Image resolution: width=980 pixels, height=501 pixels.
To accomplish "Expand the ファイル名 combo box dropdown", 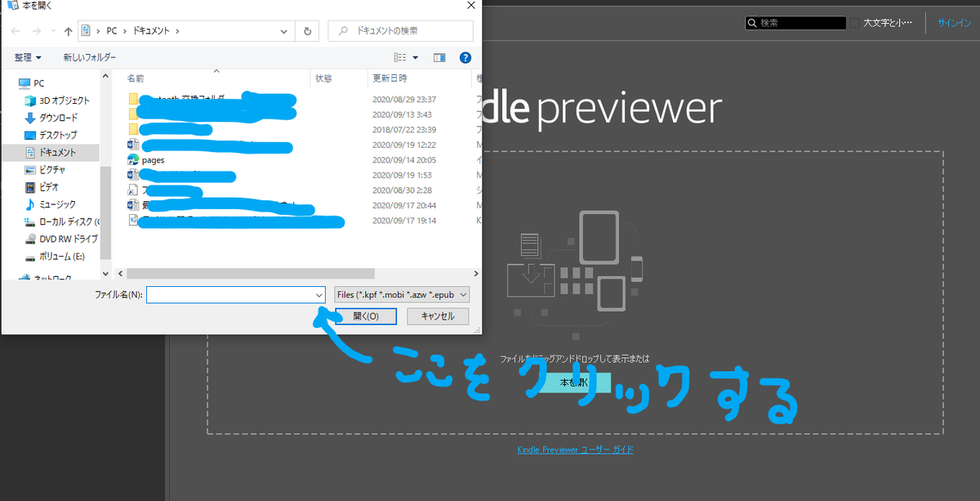I will 319,294.
